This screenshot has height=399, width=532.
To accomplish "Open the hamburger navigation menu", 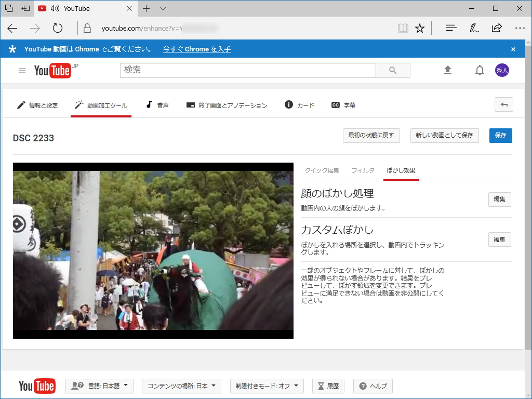I will point(21,71).
